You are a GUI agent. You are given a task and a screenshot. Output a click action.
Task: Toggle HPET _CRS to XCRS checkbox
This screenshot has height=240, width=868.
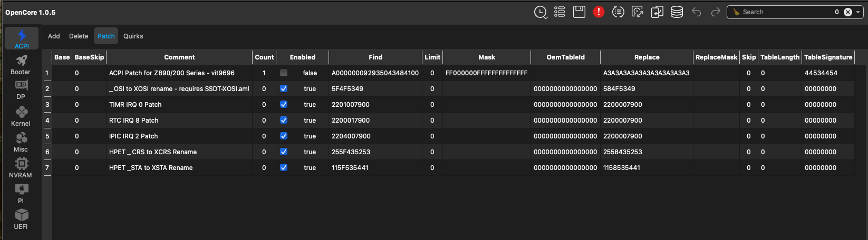(x=284, y=152)
